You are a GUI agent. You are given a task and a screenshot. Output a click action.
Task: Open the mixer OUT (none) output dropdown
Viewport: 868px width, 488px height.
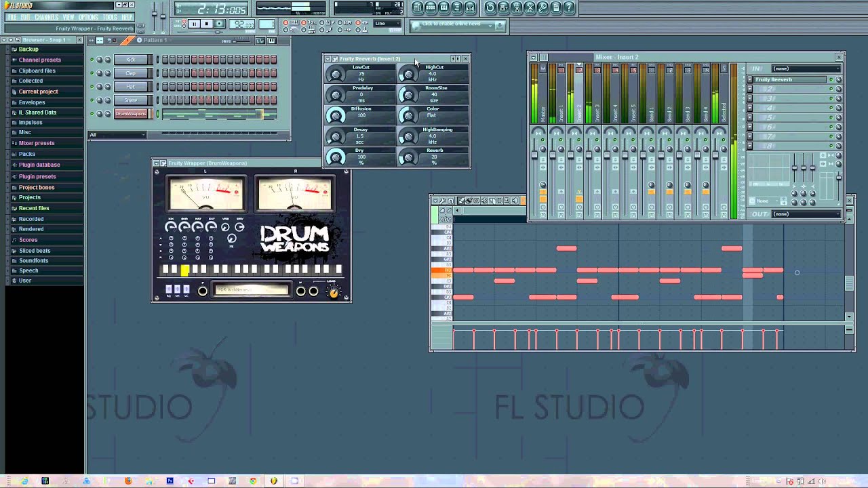[806, 214]
